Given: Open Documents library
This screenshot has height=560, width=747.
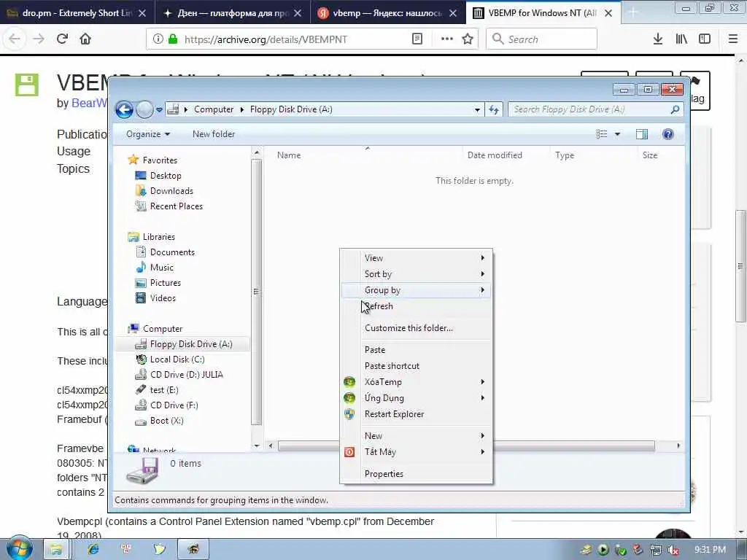Looking at the screenshot, I should coord(172,252).
